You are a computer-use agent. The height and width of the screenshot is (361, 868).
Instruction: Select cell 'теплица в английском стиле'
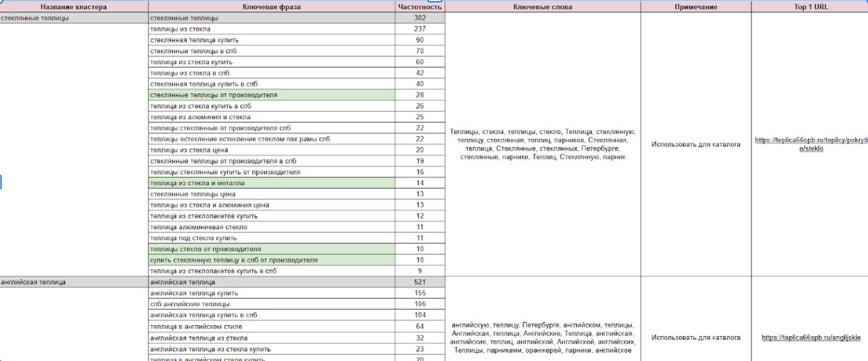coord(271,326)
